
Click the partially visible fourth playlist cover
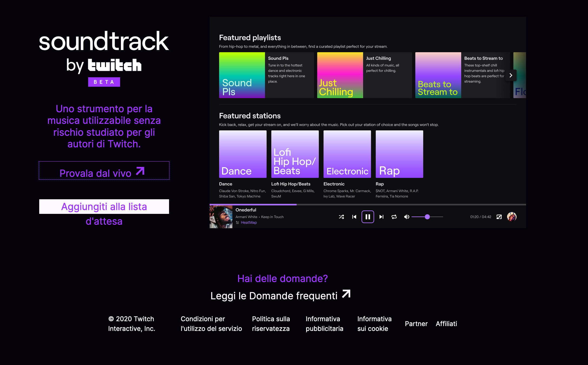tap(520, 75)
